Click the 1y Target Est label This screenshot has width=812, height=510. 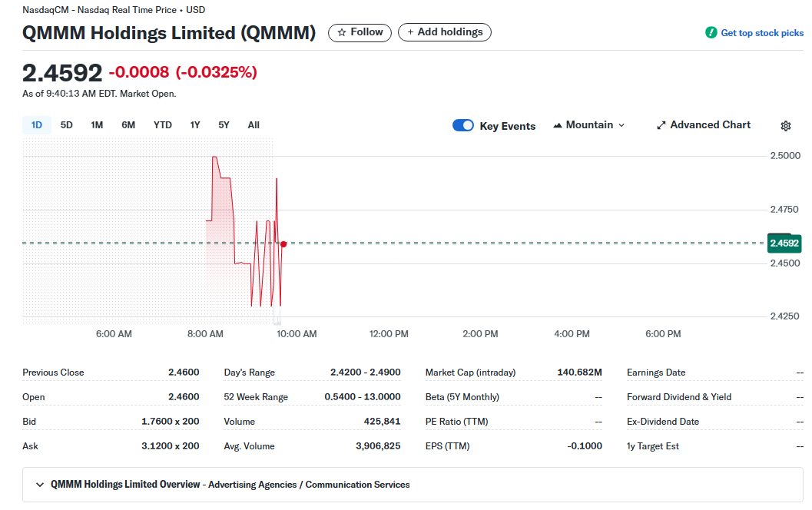[652, 446]
